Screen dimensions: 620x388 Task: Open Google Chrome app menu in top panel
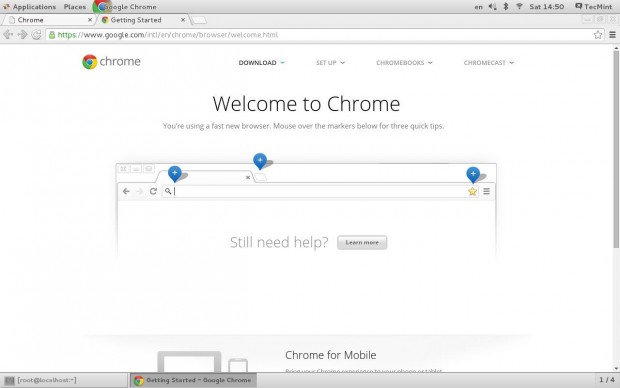click(125, 7)
